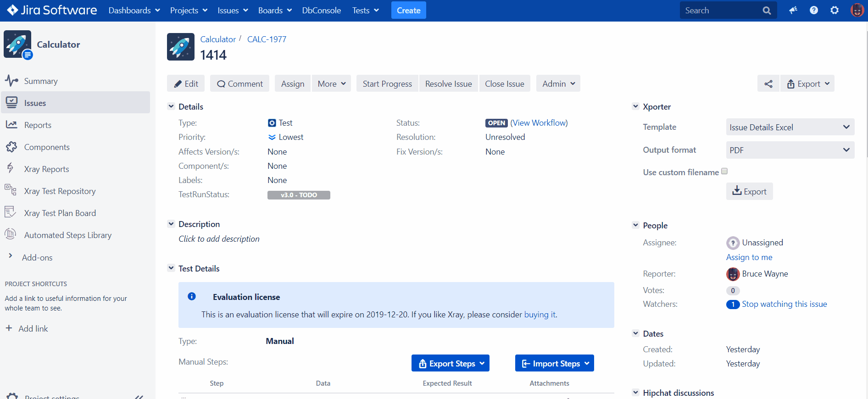
Task: Open the settings gear icon
Action: 834,10
